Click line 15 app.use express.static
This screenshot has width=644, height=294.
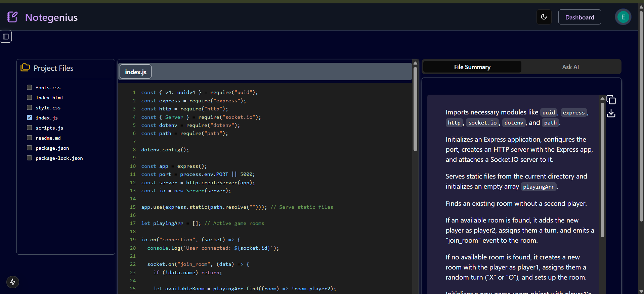tap(237, 207)
